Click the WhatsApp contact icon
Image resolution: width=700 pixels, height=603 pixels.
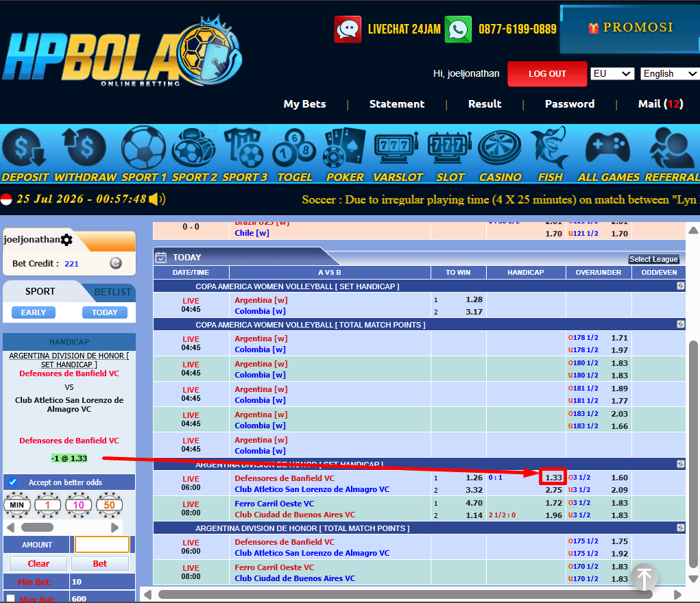458,29
